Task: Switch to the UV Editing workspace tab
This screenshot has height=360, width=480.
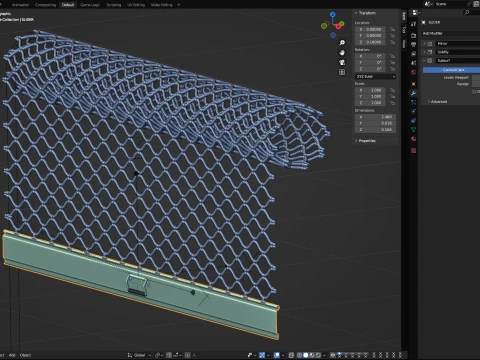Action: [x=136, y=5]
